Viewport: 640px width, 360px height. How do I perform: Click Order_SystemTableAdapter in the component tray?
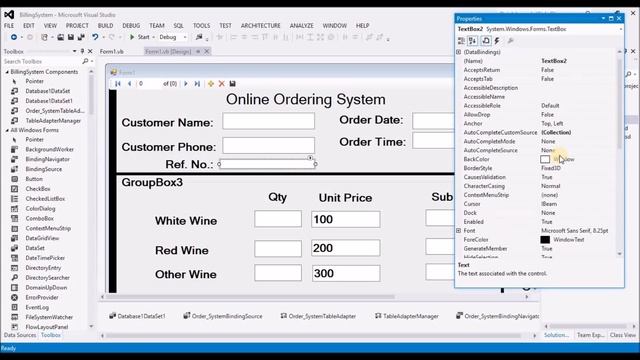(x=318, y=316)
